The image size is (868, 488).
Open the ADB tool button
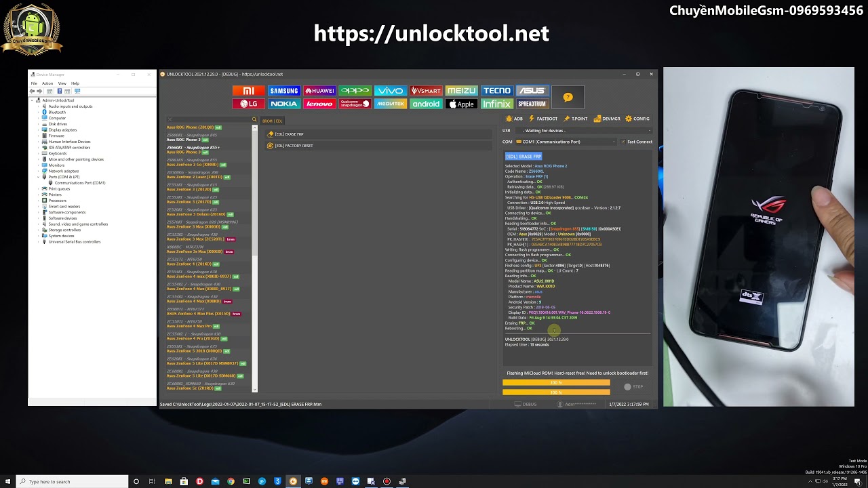click(514, 119)
